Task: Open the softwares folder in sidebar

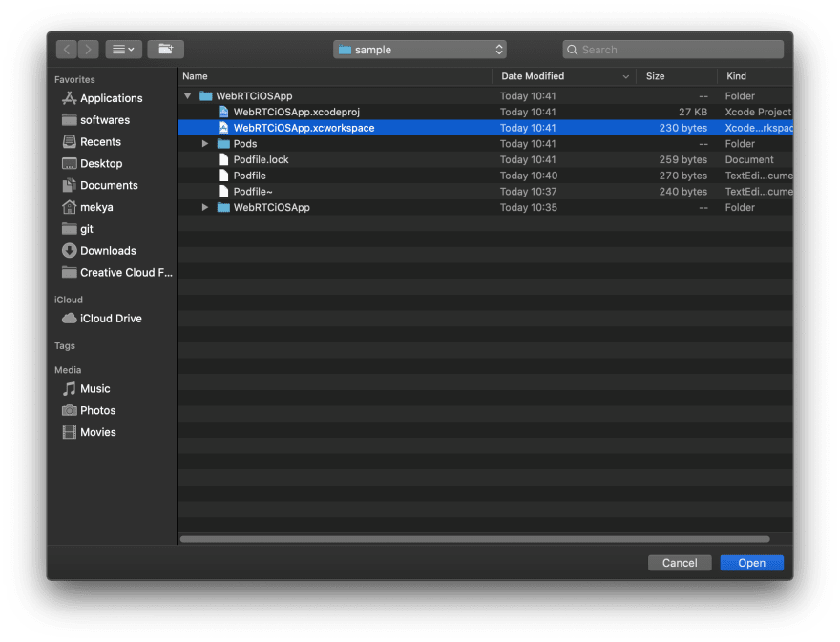Action: [104, 120]
